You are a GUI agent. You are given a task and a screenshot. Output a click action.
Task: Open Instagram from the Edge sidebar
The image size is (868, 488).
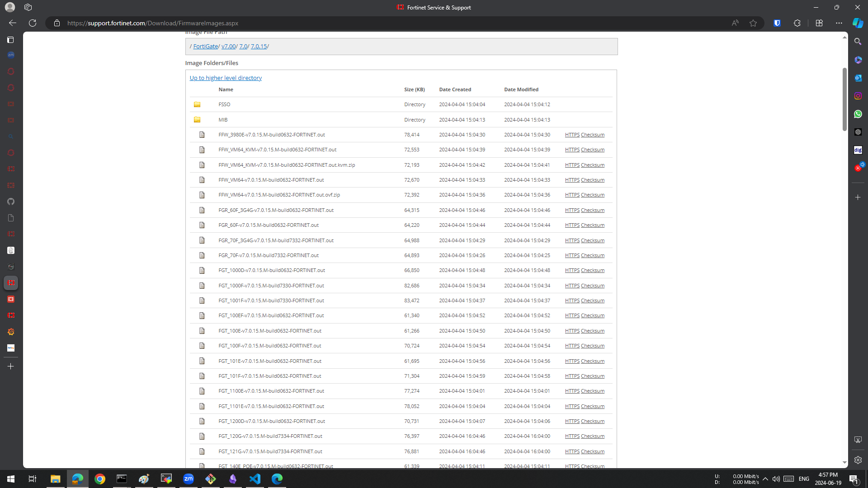(858, 96)
